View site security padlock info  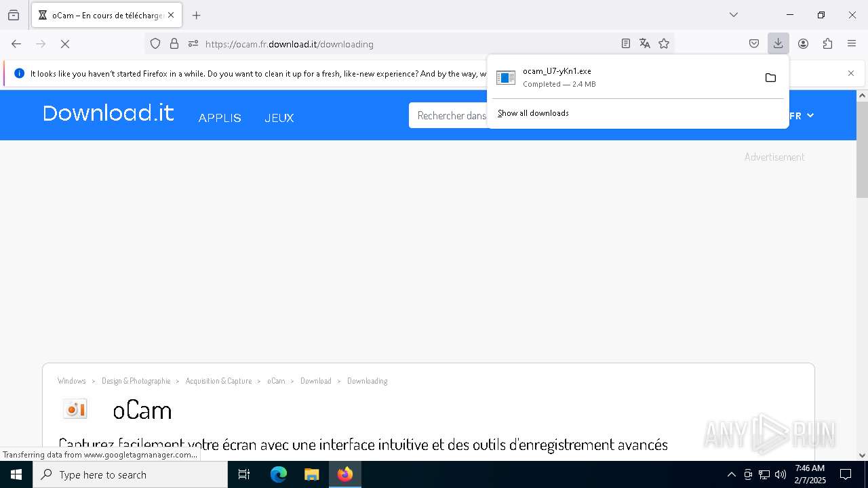click(174, 44)
